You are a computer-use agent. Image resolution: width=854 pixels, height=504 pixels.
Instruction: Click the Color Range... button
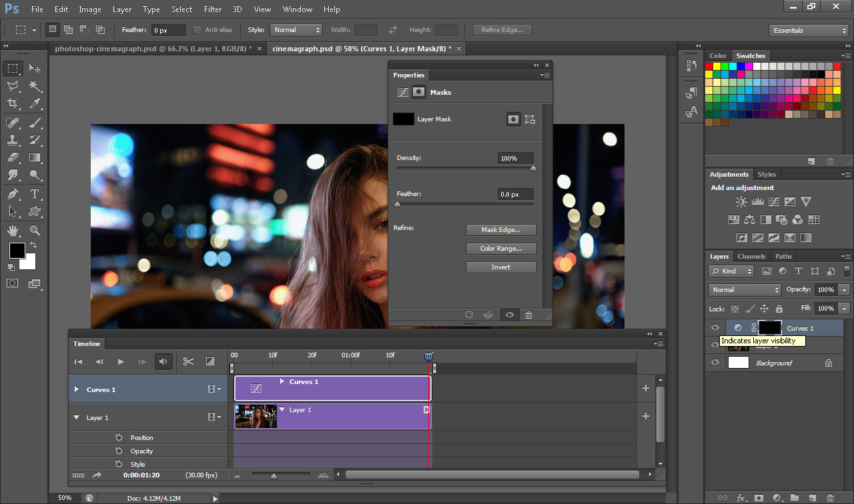[x=500, y=249]
